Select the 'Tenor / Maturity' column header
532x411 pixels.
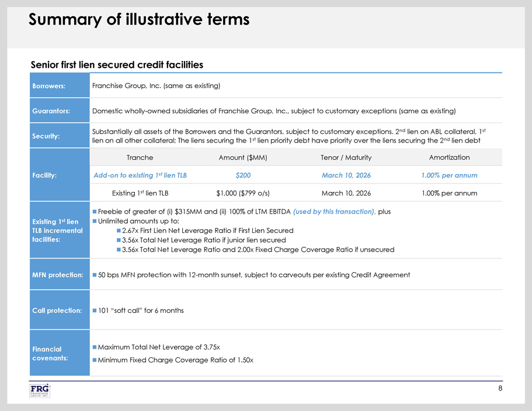[x=346, y=158]
